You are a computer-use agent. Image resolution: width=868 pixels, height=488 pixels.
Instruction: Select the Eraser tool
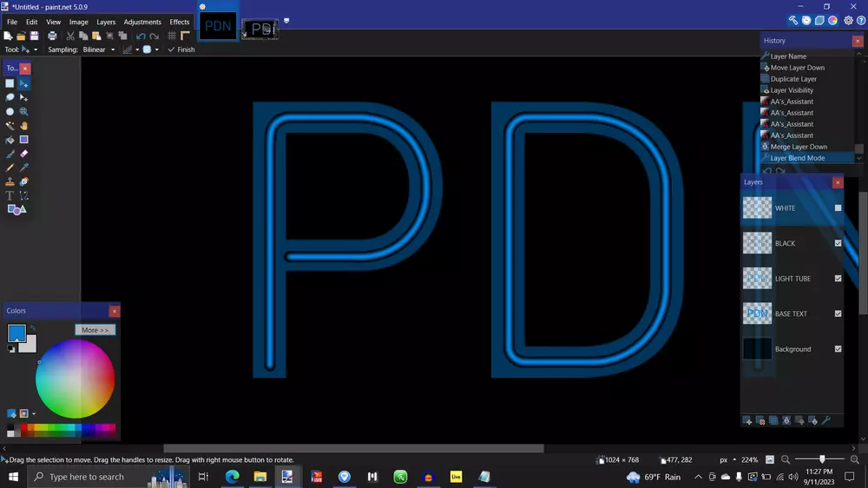[x=23, y=154]
